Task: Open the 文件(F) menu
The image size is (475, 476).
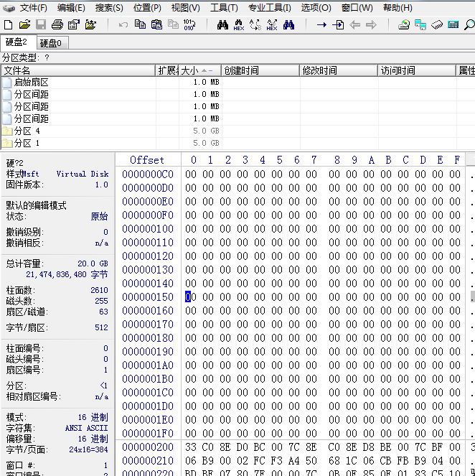Action: (x=34, y=8)
